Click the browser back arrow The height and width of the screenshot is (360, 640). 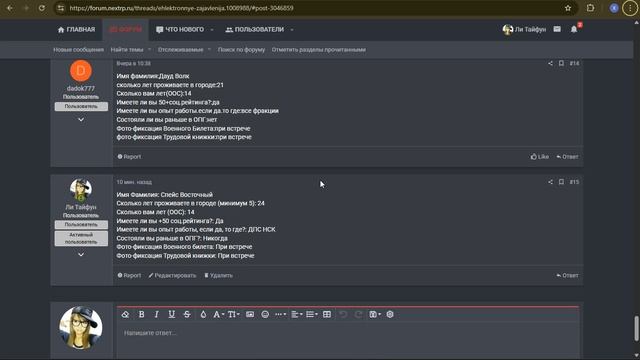pos(10,8)
